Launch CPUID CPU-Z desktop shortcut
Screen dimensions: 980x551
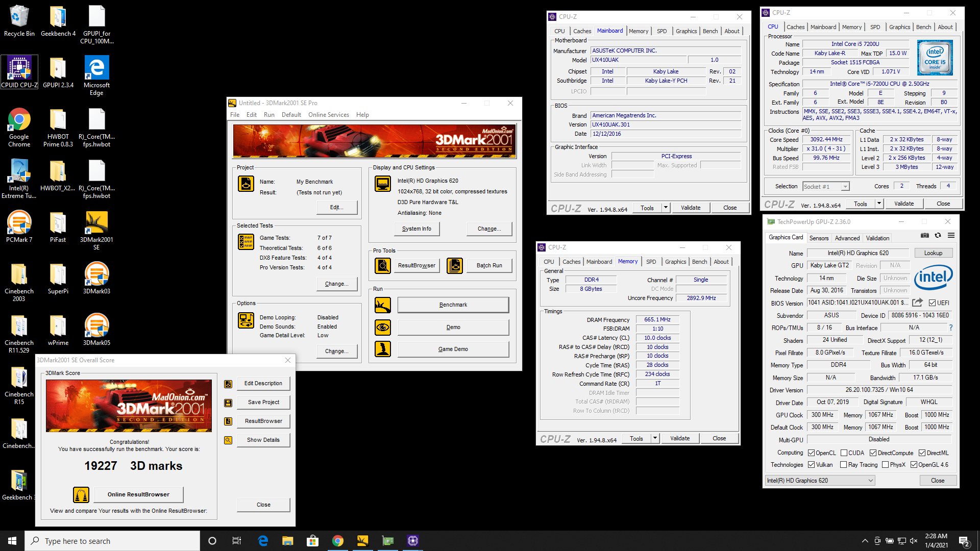(x=19, y=72)
